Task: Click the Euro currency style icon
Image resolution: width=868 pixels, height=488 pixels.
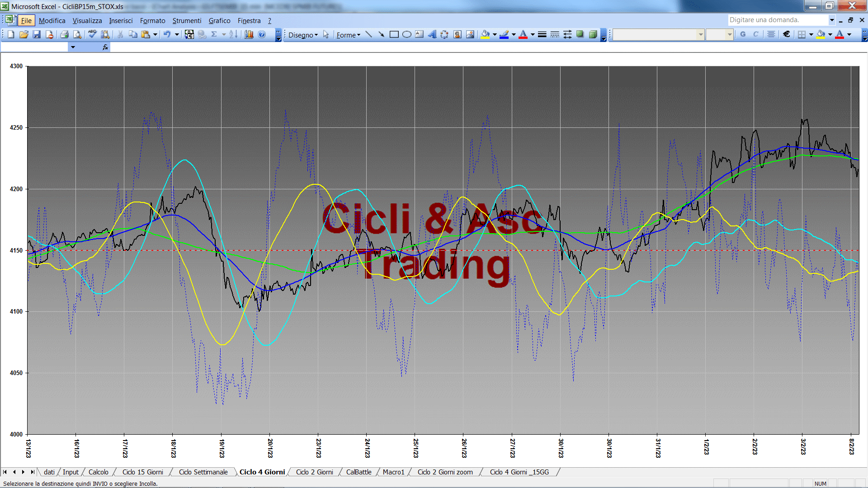Action: tap(787, 34)
